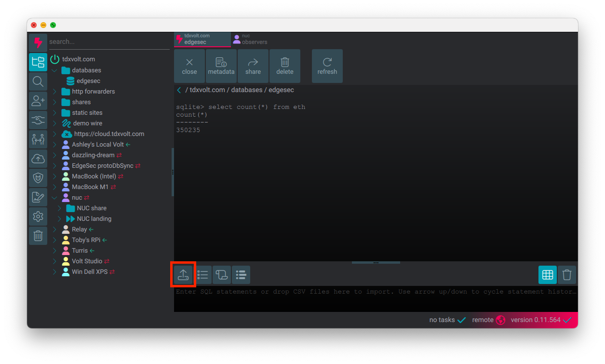The height and width of the screenshot is (364, 605).
Task: Expand the shares folder
Action: tap(54, 102)
